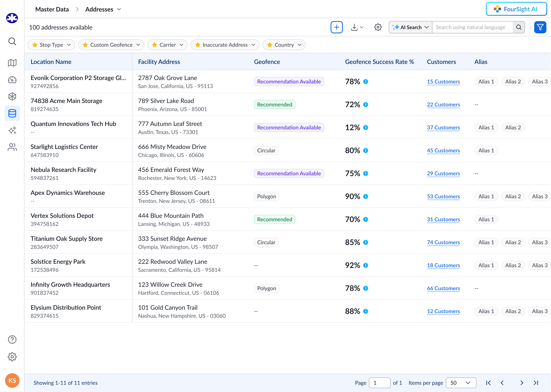Open the 15 Customers link
Image resolution: width=551 pixels, height=392 pixels.
pos(443,82)
